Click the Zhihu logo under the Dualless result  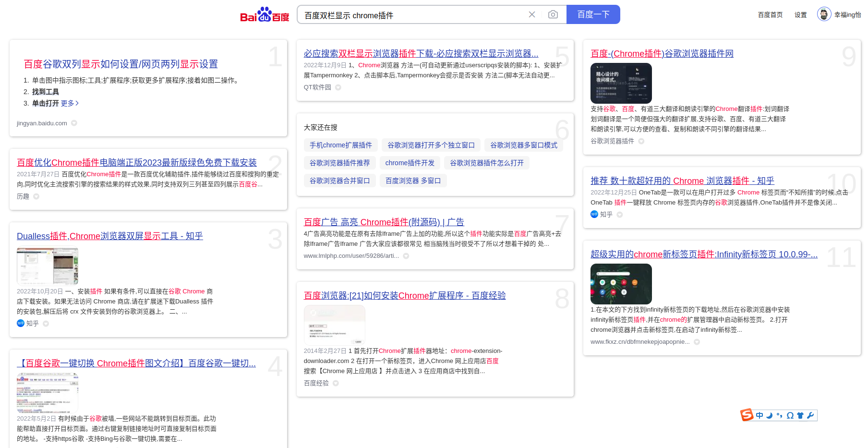click(21, 323)
